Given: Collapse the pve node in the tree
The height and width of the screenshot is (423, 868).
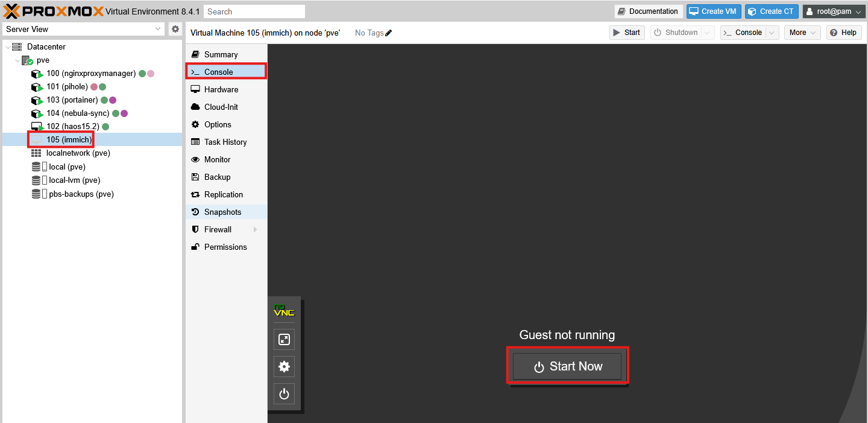Looking at the screenshot, I should coord(17,60).
